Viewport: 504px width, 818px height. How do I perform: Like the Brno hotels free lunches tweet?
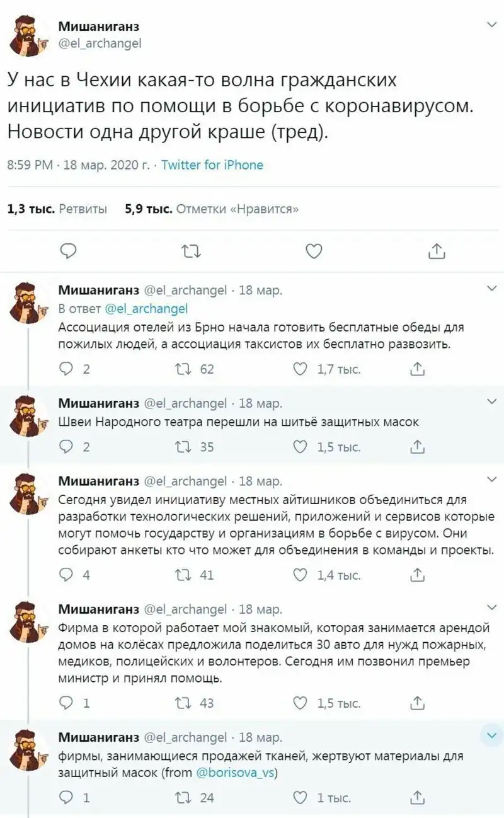(301, 369)
